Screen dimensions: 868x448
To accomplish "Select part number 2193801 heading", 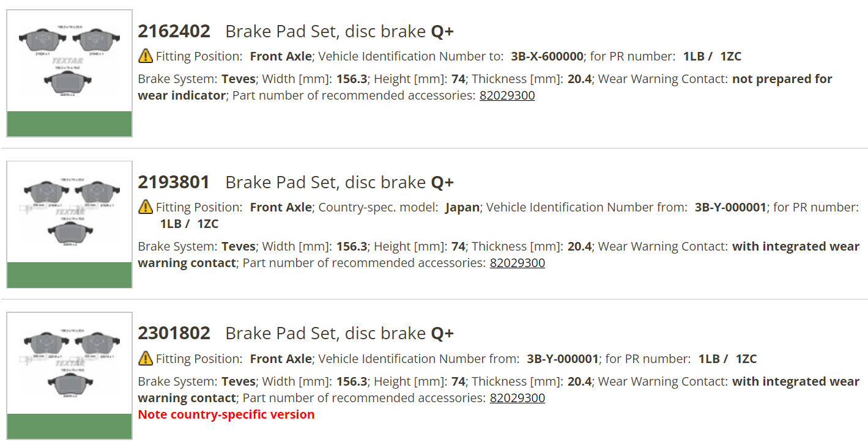I will [x=174, y=182].
